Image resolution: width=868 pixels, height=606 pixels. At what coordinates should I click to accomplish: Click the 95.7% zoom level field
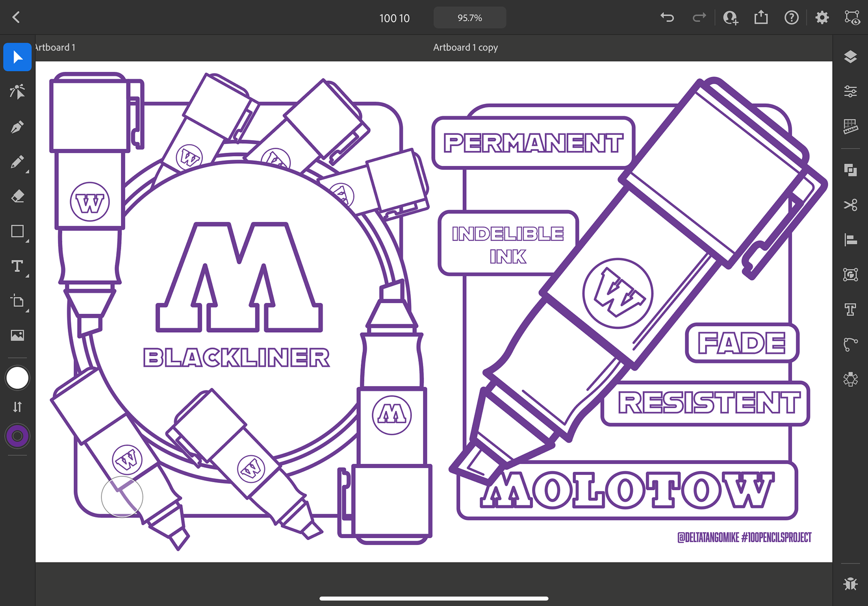coord(470,18)
